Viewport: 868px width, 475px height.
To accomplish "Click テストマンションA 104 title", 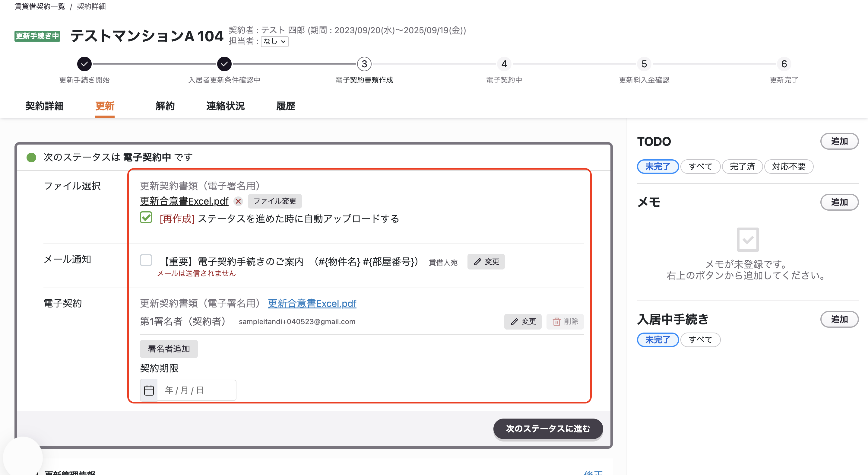I will 147,36.
